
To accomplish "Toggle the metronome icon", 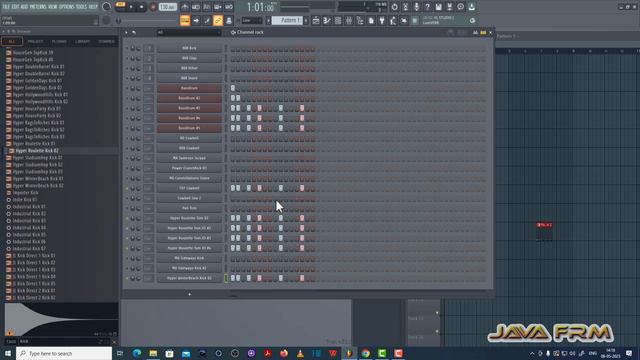I will 185,7.
